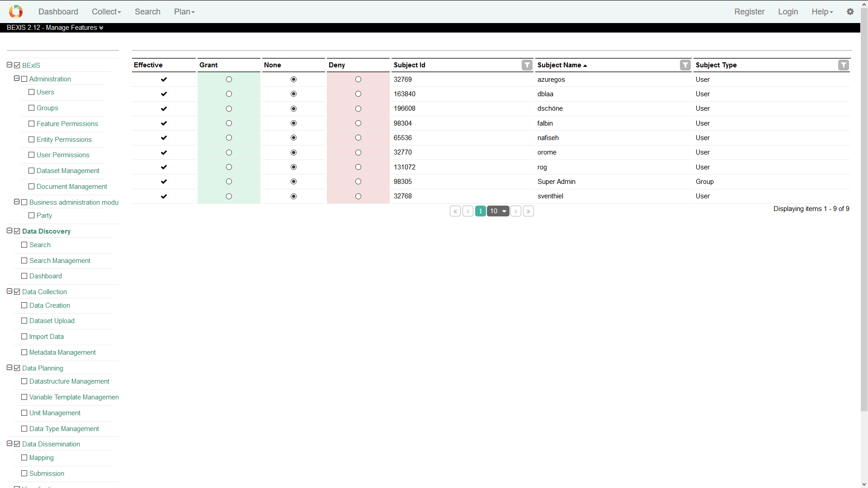Sort by the Subject Name column header
The height and width of the screenshot is (488, 868).
click(x=562, y=65)
